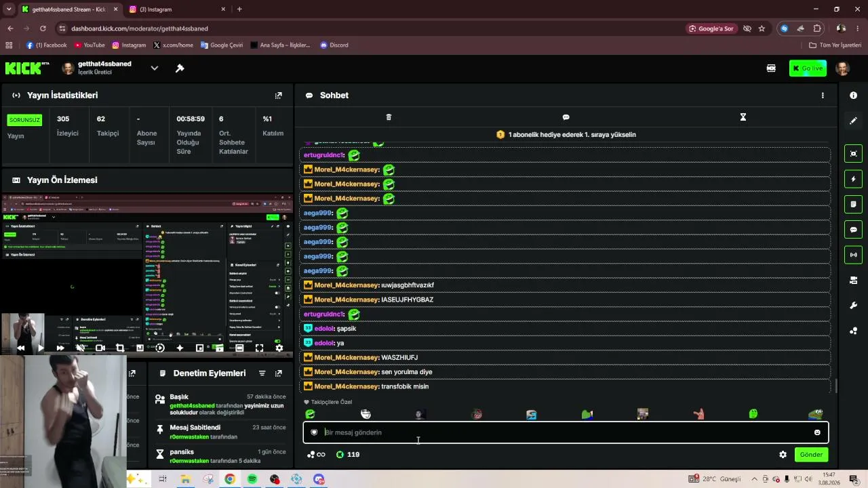Click the Gönder send button
This screenshot has height=488, width=868.
pos(811,455)
